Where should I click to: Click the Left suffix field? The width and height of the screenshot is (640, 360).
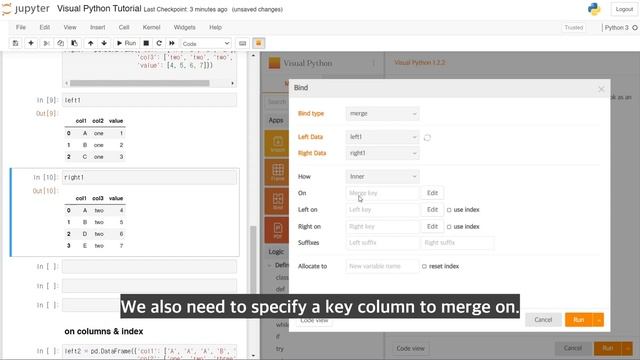[x=382, y=242]
